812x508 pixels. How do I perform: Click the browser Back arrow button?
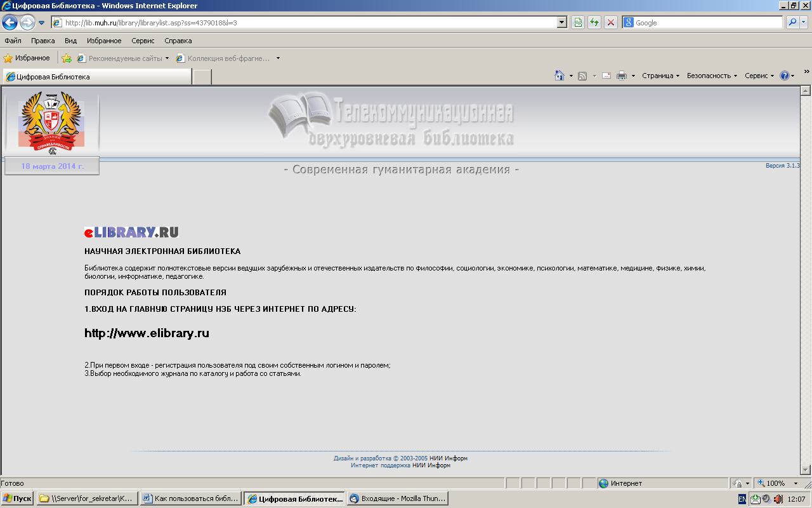[10, 23]
